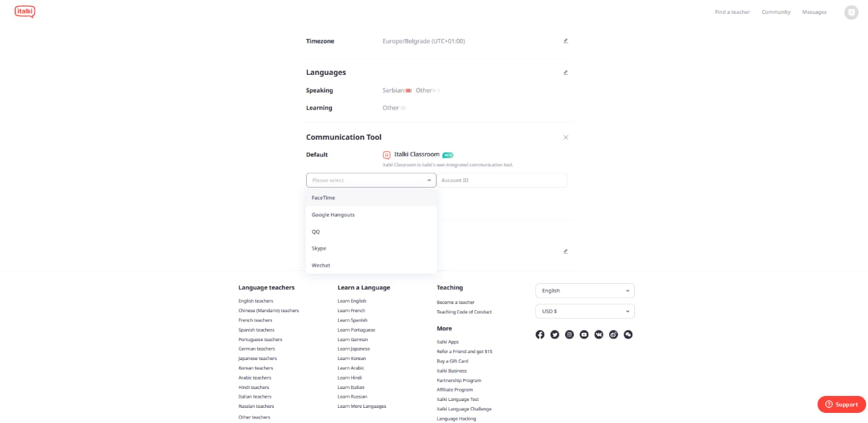The height and width of the screenshot is (423, 868).
Task: Open italki Language Test link
Action: tap(457, 399)
